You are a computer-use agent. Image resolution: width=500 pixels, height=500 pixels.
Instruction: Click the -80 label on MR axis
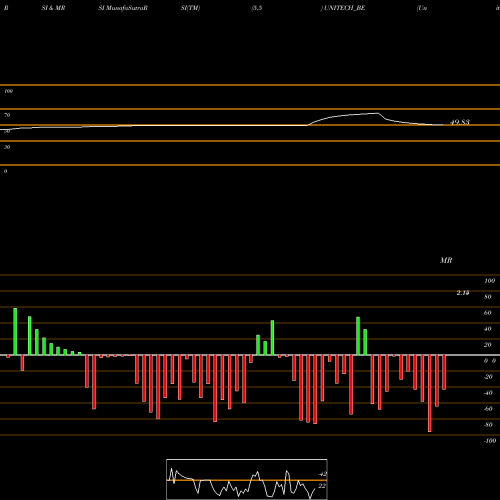pos(488,425)
